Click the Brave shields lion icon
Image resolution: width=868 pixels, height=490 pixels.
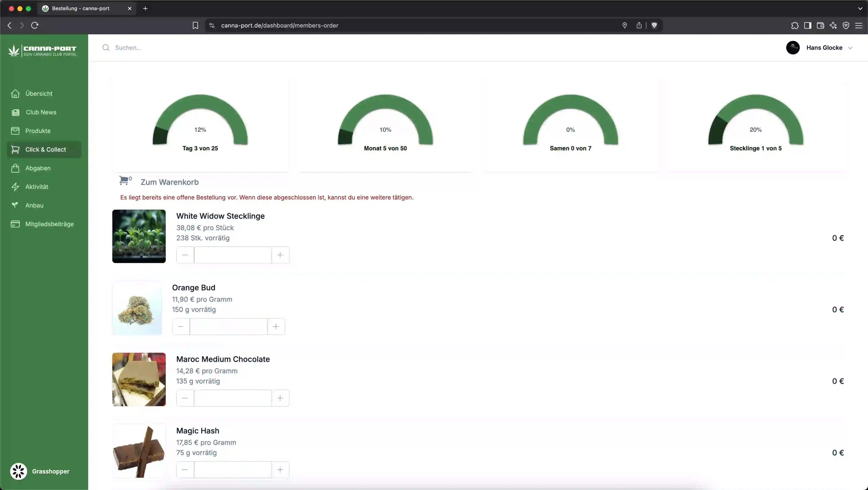[x=654, y=25]
